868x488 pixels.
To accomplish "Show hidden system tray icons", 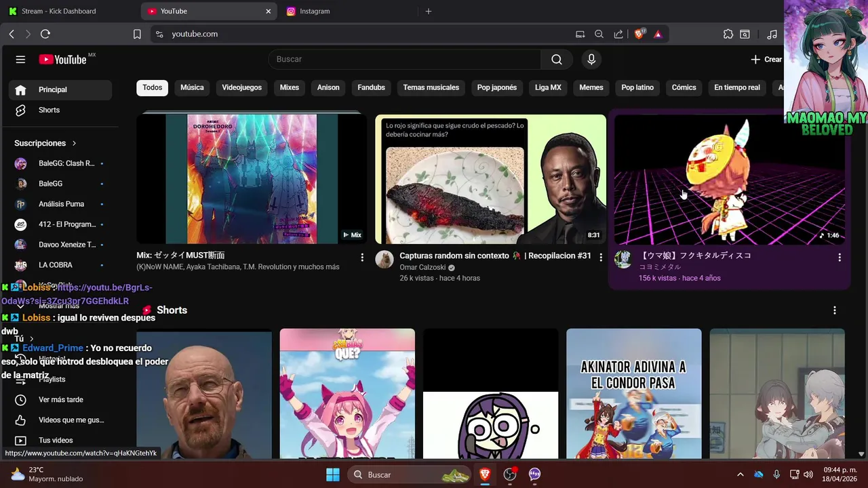I will 740,474.
